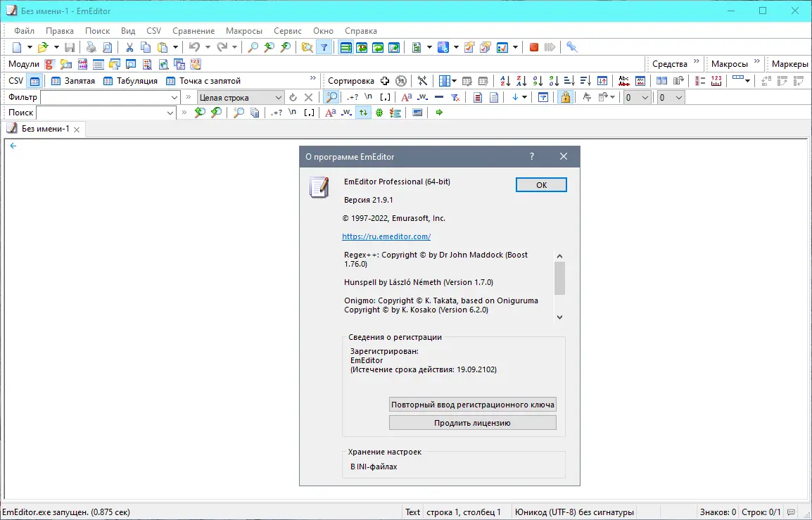Expand the Paste options dropdown arrow
Screen dimensions: 812x520
pos(175,47)
